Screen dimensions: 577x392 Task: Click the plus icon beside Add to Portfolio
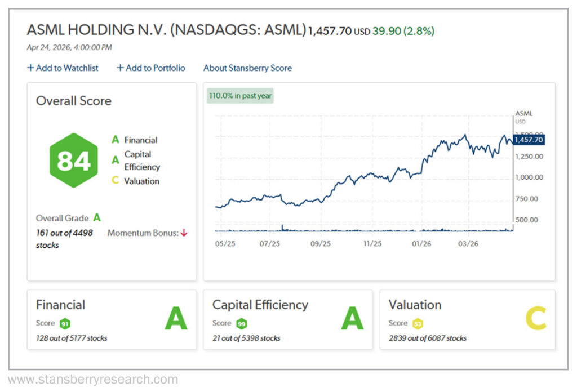[119, 68]
